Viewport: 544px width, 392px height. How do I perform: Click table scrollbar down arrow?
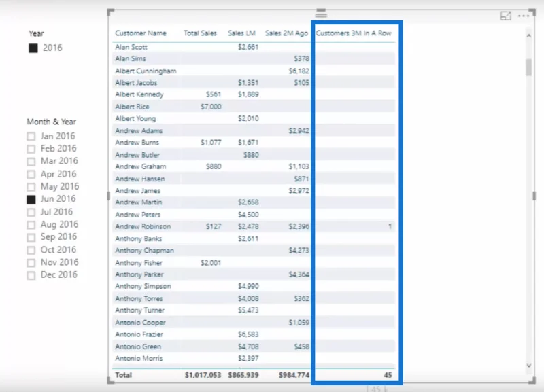tap(529, 366)
